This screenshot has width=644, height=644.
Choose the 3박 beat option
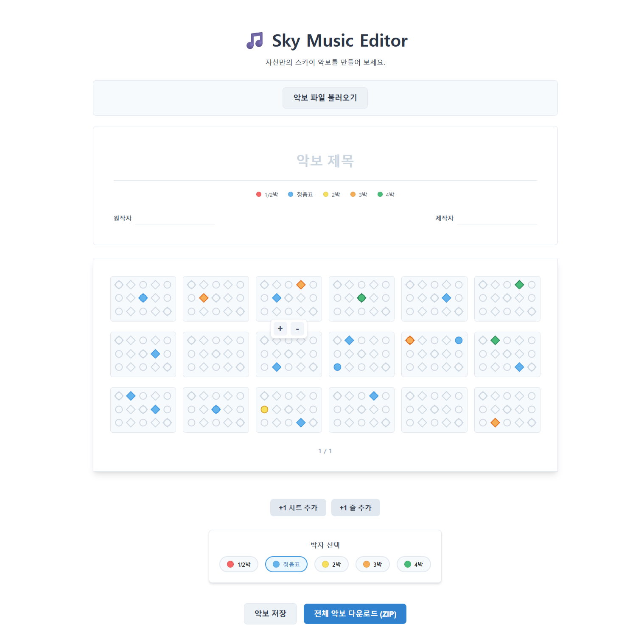(372, 564)
